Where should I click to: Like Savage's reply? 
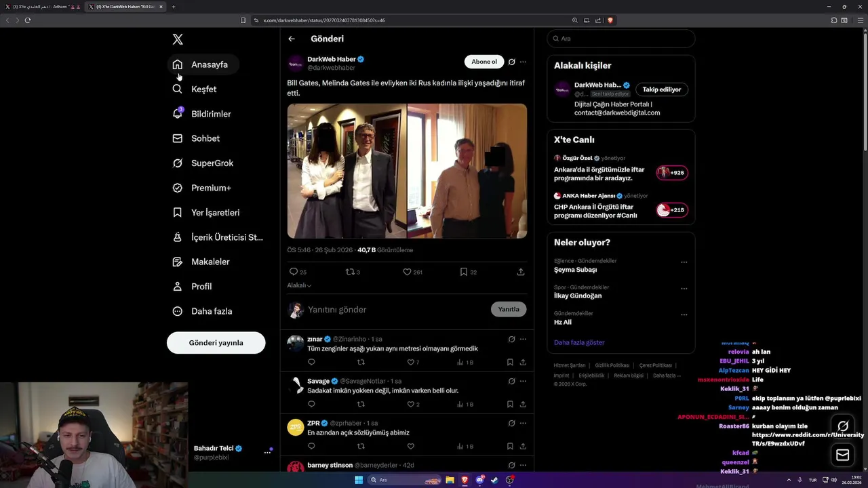[413, 405]
